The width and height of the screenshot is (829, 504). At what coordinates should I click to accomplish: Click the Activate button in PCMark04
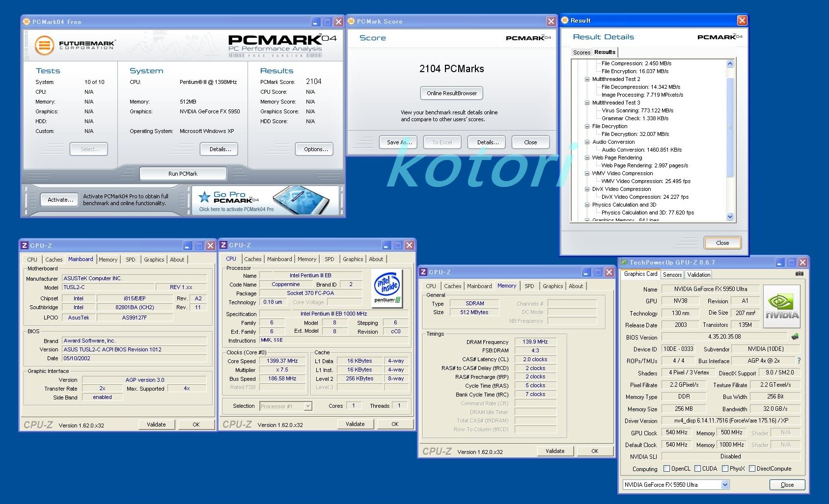tap(60, 200)
